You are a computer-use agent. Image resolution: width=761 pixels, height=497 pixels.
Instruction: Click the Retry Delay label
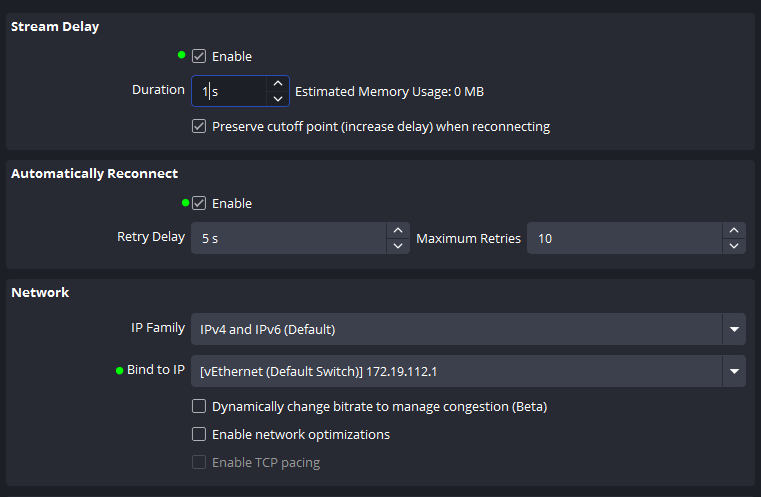click(151, 237)
